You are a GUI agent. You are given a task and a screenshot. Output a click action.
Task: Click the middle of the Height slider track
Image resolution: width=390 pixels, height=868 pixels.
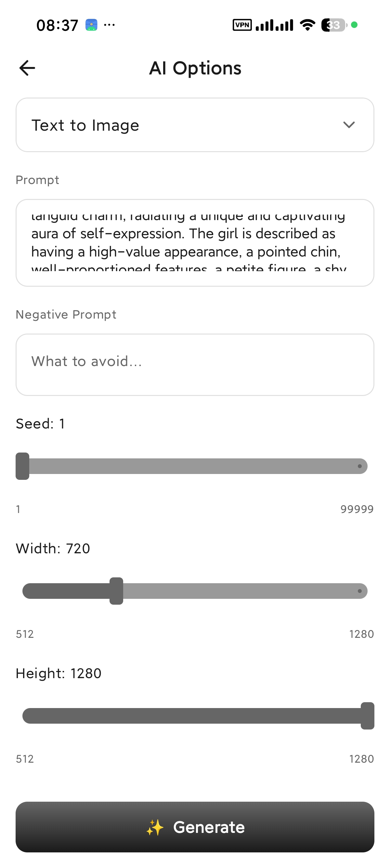point(195,716)
